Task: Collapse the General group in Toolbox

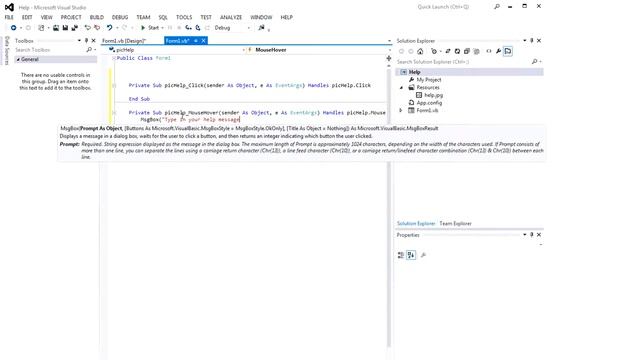Action: click(18, 60)
